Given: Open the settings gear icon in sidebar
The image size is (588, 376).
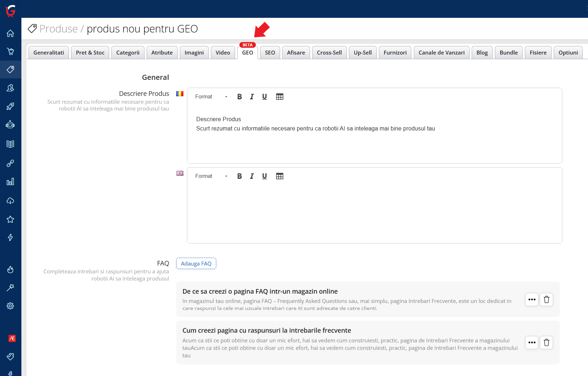Looking at the screenshot, I should coord(10,306).
